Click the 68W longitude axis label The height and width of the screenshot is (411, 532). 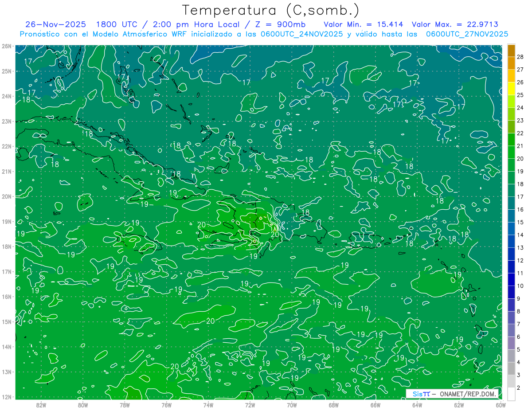click(333, 404)
